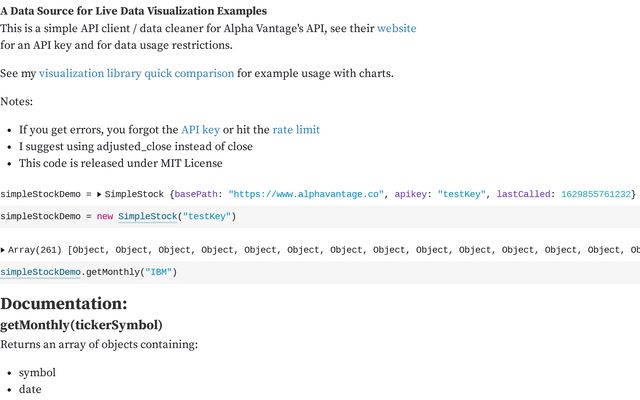Image resolution: width=640 pixels, height=400 pixels.
Task: Click the Documentation: heading
Action: (x=64, y=303)
